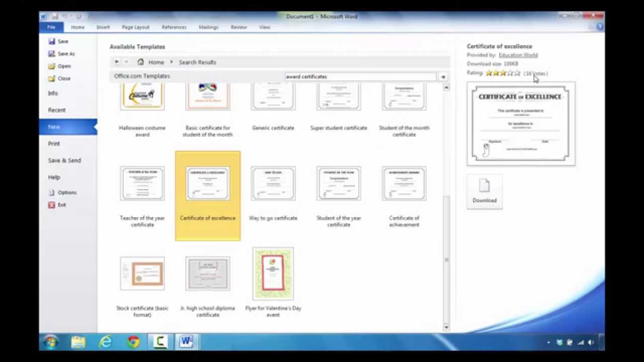Launch Google Chrome from taskbar

pyautogui.click(x=133, y=342)
